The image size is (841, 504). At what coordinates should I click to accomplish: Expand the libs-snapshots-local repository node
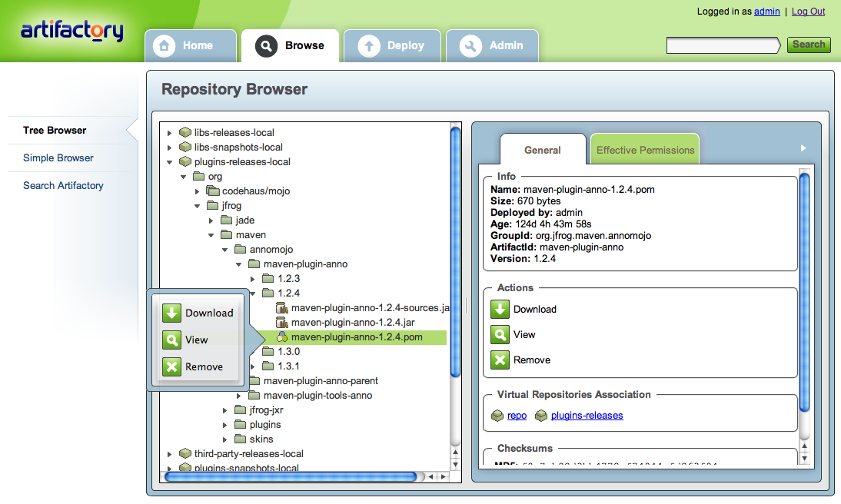(x=169, y=148)
